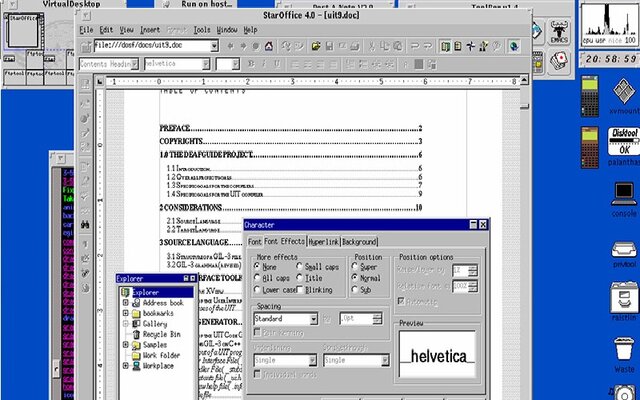Viewport: 640px width, 400px height.
Task: Select the Small caps radio button
Action: pyautogui.click(x=299, y=266)
